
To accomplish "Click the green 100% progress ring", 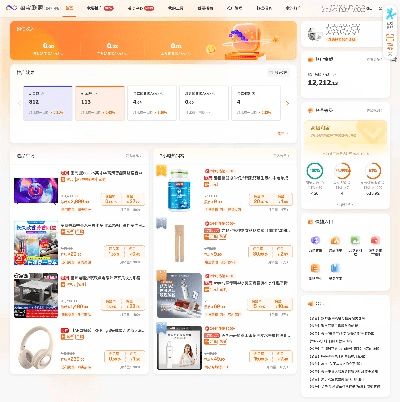I will click(315, 171).
